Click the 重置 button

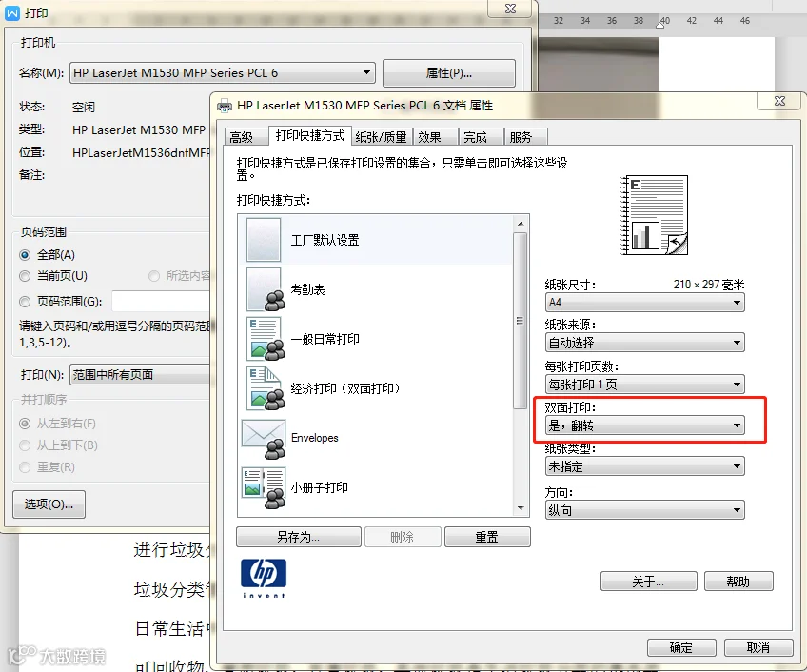point(487,537)
